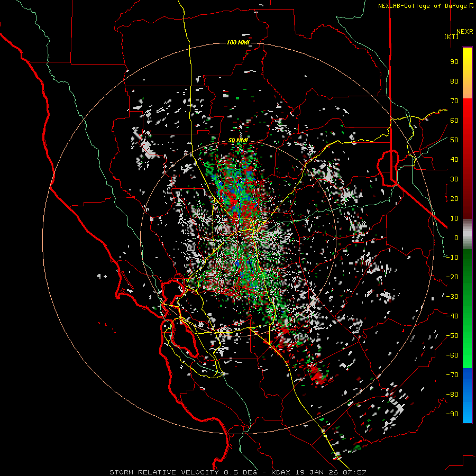Click the Storm Relative Velocity footer caption
The width and height of the screenshot is (476, 476).
tap(237, 472)
